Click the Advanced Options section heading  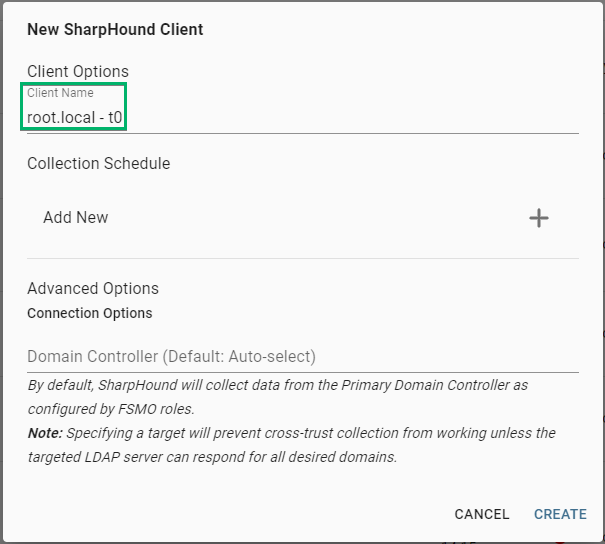click(x=93, y=288)
